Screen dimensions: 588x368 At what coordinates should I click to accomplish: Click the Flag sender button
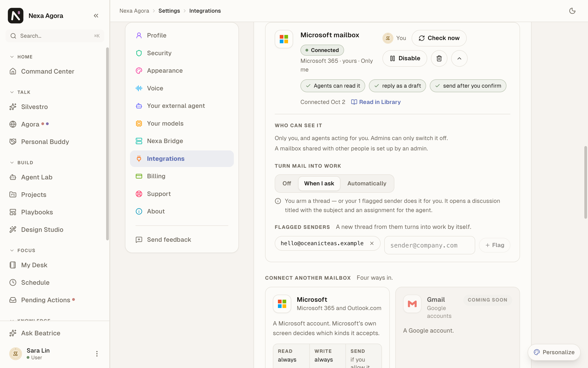(x=495, y=245)
